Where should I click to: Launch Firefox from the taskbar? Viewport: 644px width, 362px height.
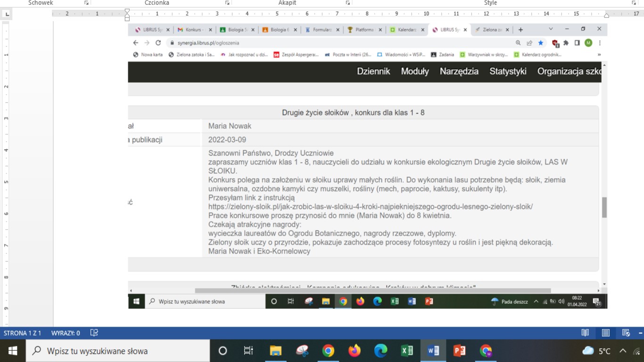[x=355, y=351]
